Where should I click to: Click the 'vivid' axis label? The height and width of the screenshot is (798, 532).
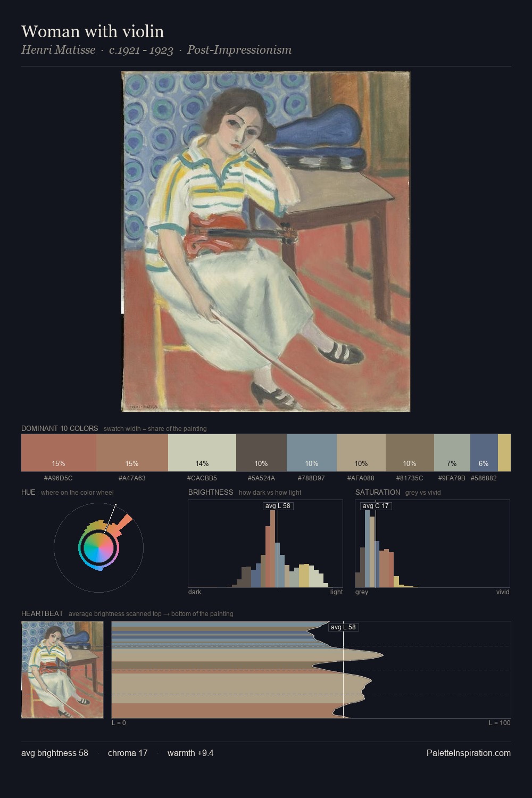coord(503,592)
